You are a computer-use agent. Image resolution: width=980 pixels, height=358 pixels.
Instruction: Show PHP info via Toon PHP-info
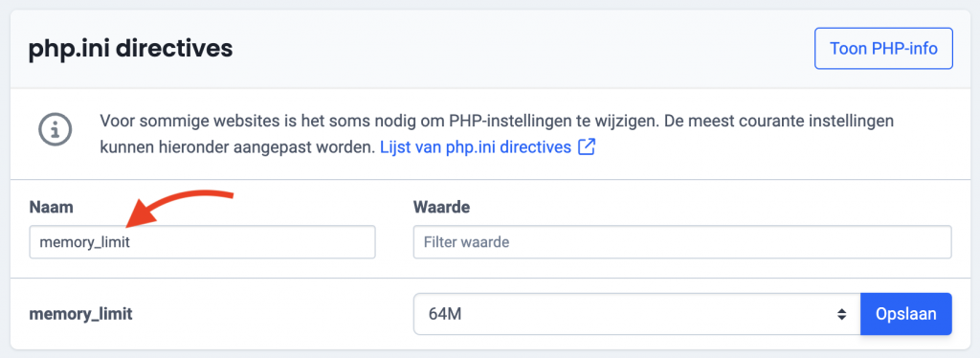883,48
